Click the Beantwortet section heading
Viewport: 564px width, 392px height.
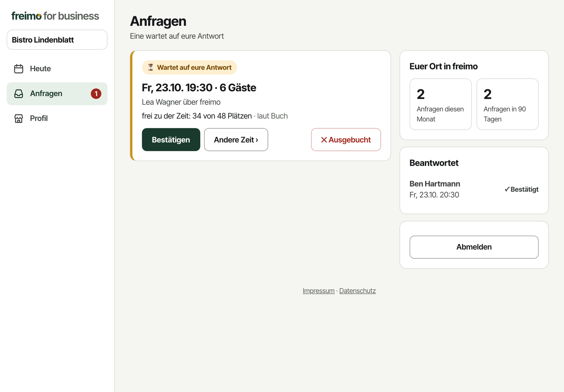434,163
